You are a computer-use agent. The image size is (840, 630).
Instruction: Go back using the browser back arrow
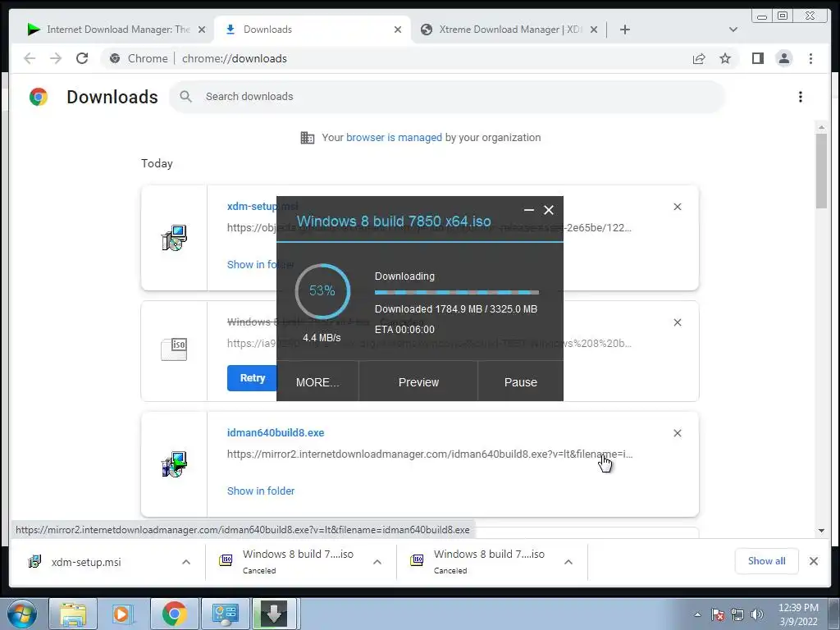[x=30, y=58]
